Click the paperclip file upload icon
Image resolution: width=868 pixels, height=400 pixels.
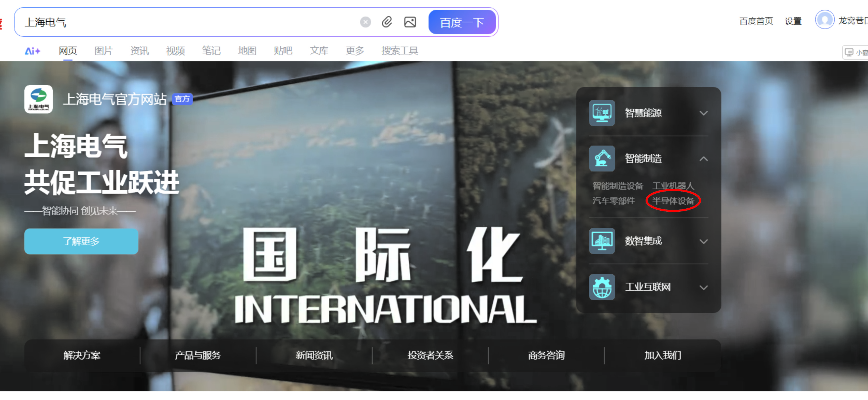click(387, 22)
